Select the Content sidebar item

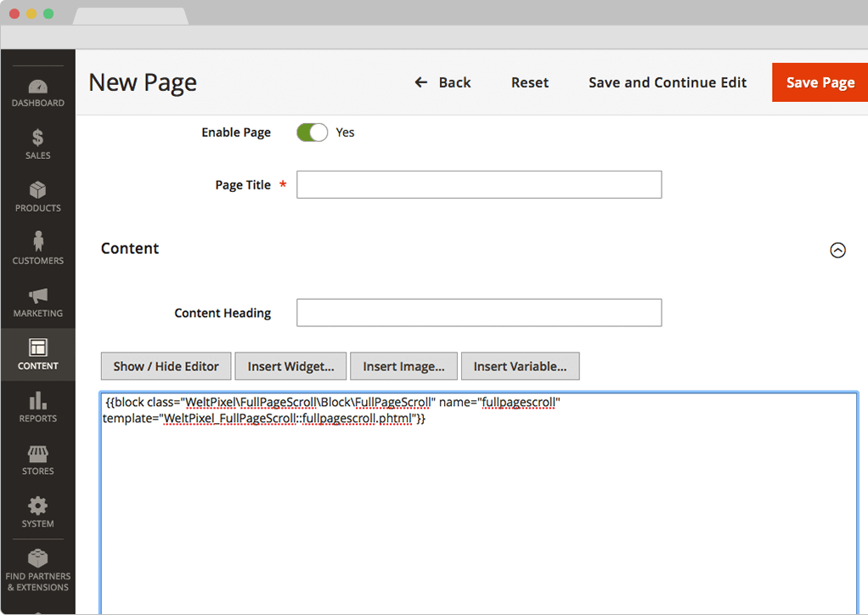pyautogui.click(x=37, y=354)
